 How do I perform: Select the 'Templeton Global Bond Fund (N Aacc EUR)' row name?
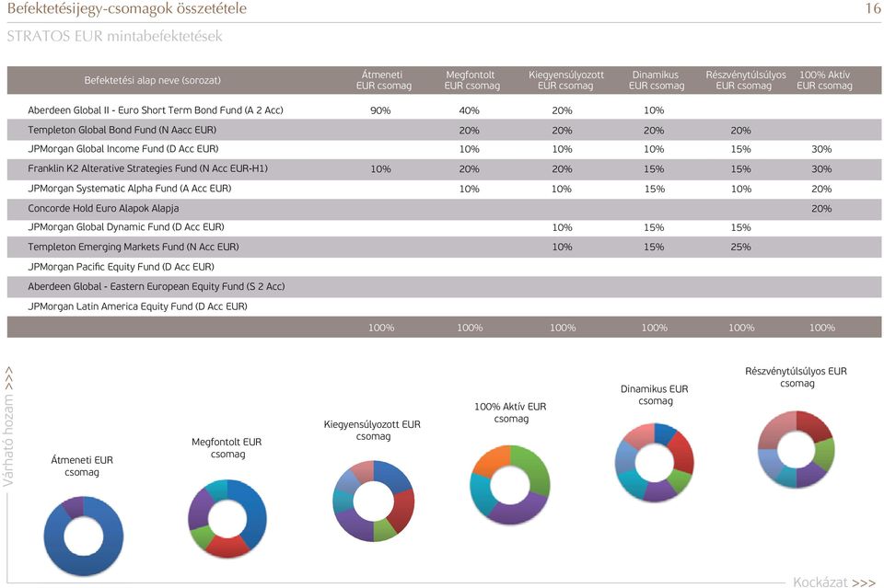click(x=122, y=130)
